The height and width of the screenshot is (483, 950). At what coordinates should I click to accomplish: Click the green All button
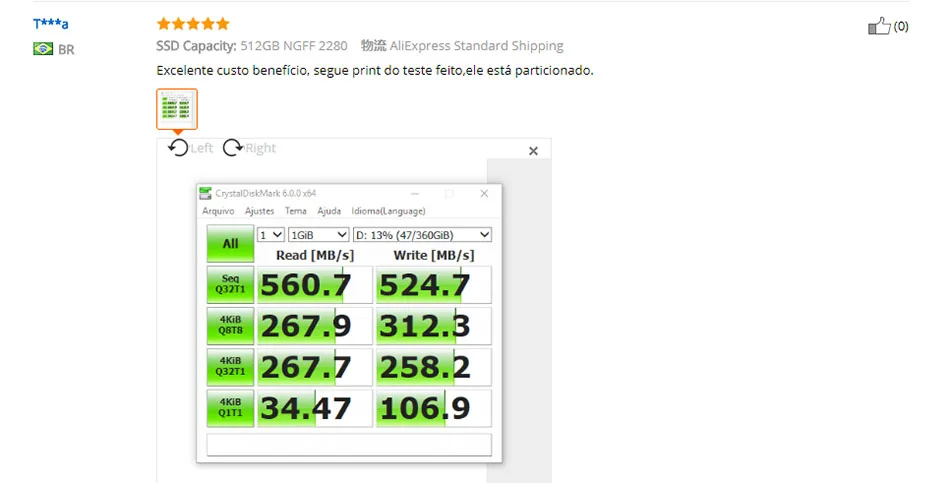pos(230,244)
